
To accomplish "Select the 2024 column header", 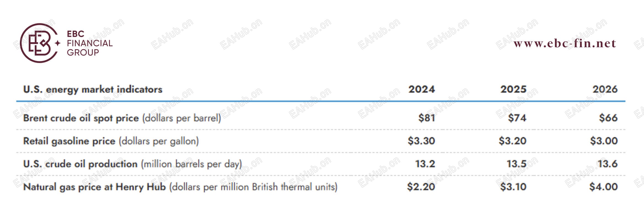I will [x=421, y=89].
